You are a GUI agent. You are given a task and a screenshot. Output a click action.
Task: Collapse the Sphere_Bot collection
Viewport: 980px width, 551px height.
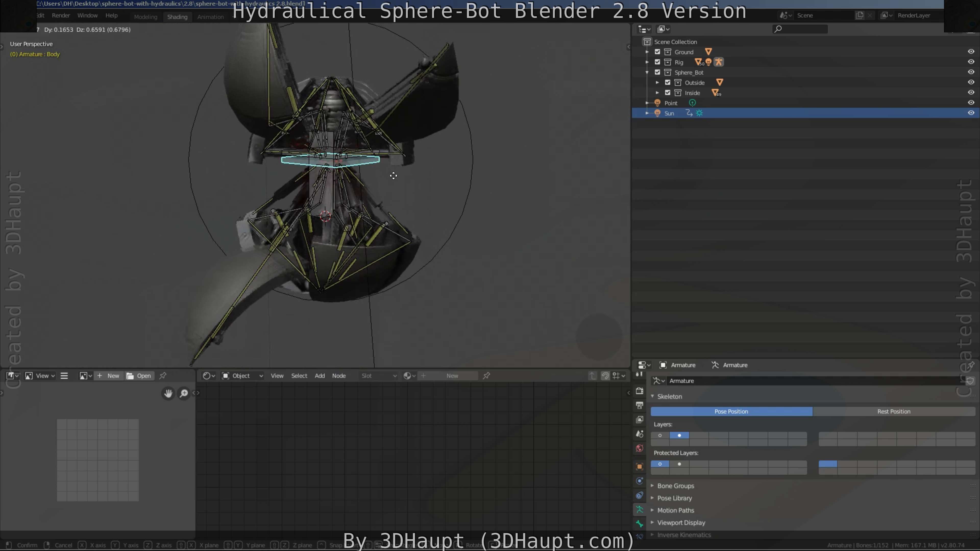coord(647,72)
